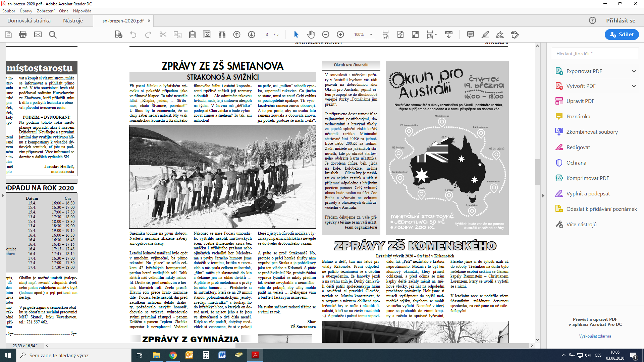This screenshot has width=644, height=362.
Task: Open the Soubor menu
Action: click(x=9, y=11)
